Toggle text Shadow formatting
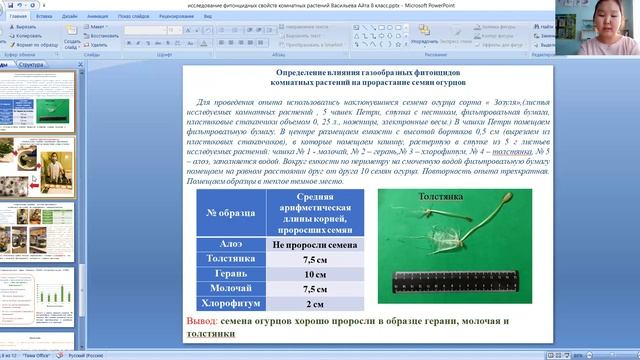The image size is (640, 360). tap(167, 43)
